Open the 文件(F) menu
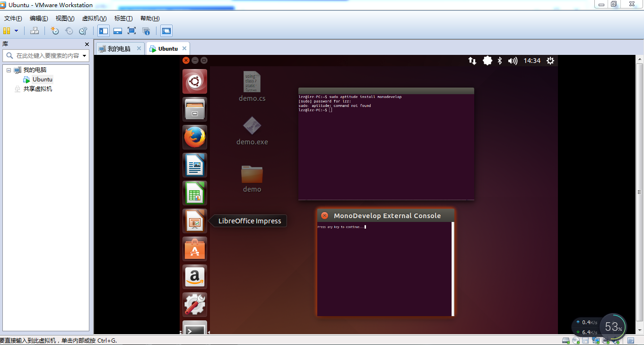The image size is (644, 345). coord(13,18)
